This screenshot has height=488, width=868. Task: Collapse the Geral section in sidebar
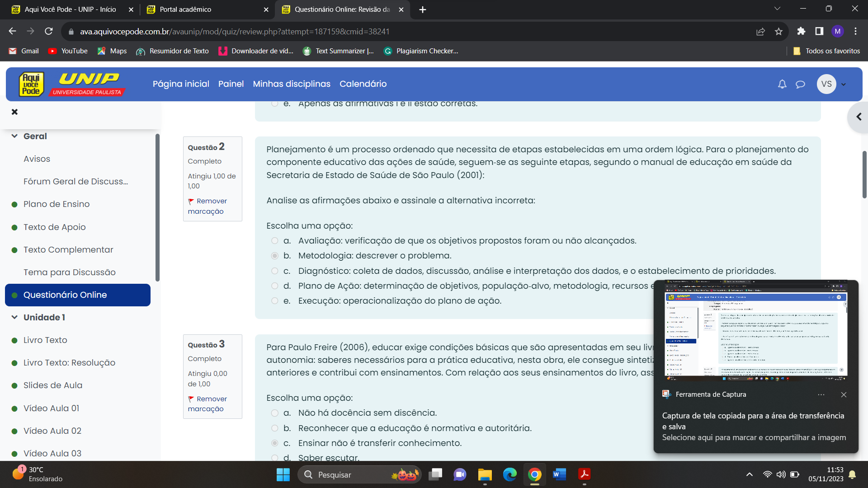click(14, 136)
